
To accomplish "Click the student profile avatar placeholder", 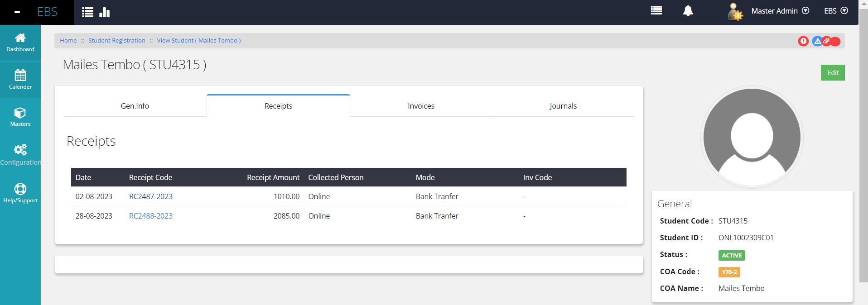I will (752, 137).
